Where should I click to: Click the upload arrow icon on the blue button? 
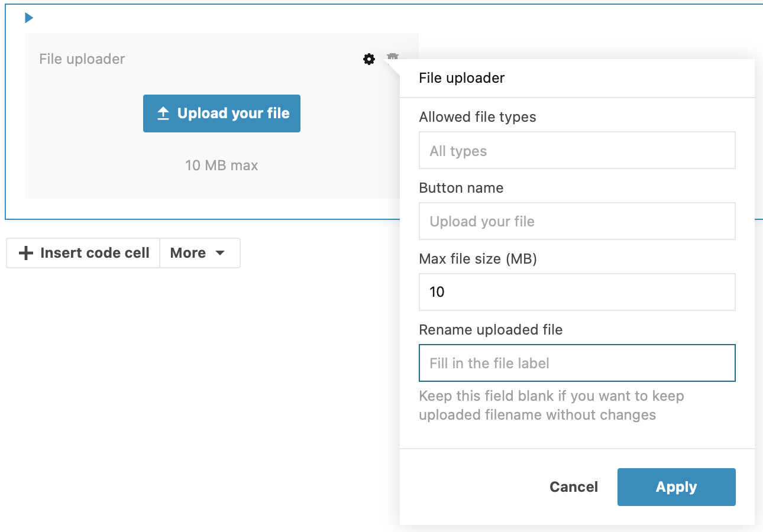[x=164, y=112]
